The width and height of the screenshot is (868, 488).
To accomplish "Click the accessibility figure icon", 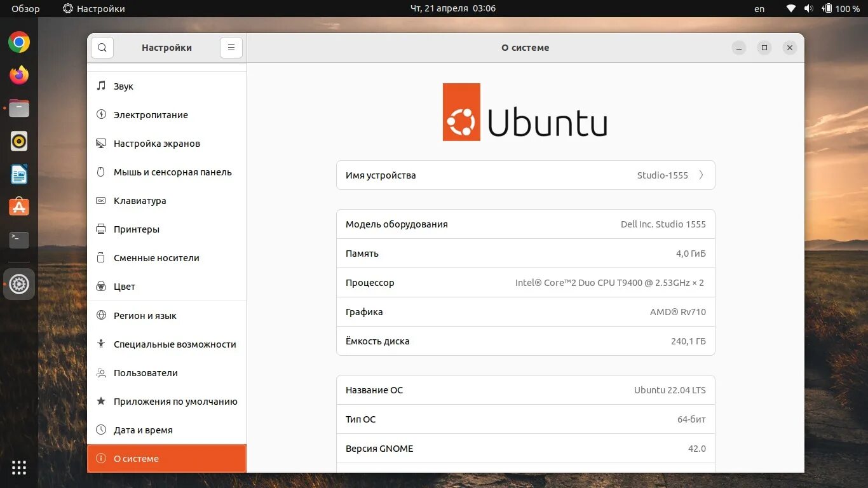I will coord(101,344).
